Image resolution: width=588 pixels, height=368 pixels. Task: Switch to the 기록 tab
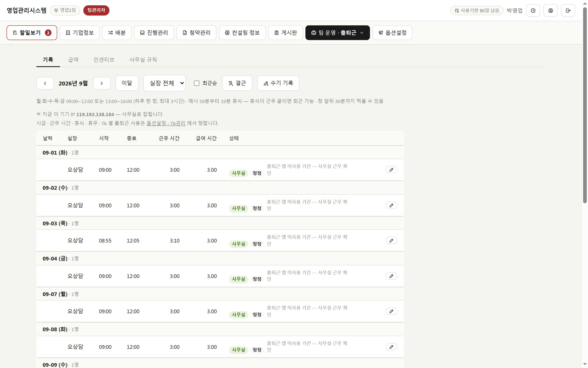point(48,60)
